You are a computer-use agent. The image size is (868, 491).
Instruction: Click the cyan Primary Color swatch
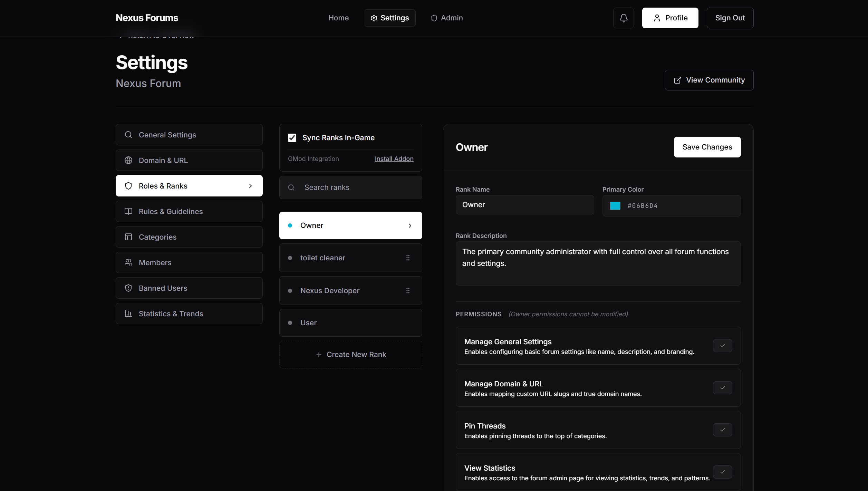615,206
